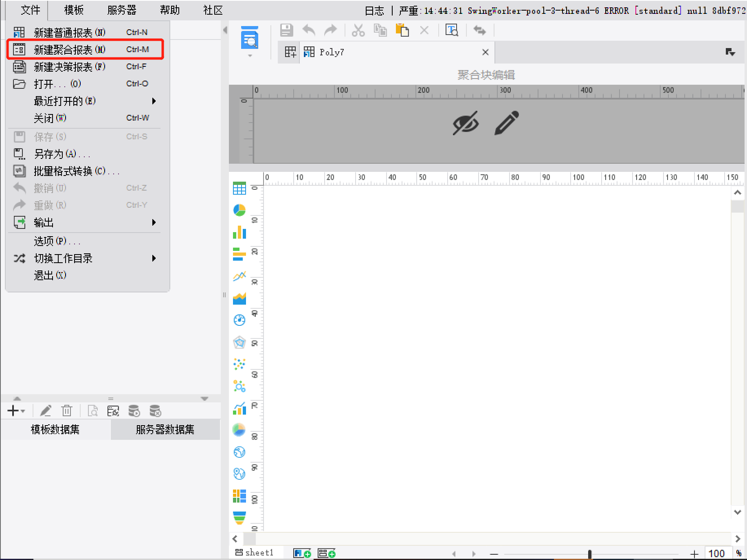Click the edit dataset pencil icon
The width and height of the screenshot is (747, 560).
(x=46, y=411)
